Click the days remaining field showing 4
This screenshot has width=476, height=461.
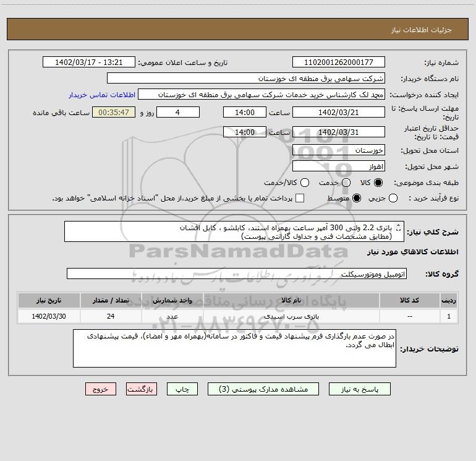click(178, 112)
